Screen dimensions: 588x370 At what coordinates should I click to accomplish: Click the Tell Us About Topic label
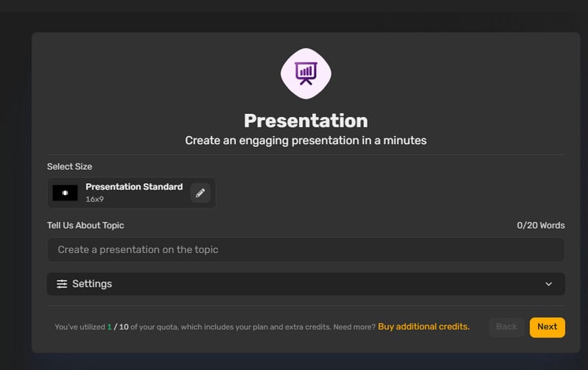[85, 226]
